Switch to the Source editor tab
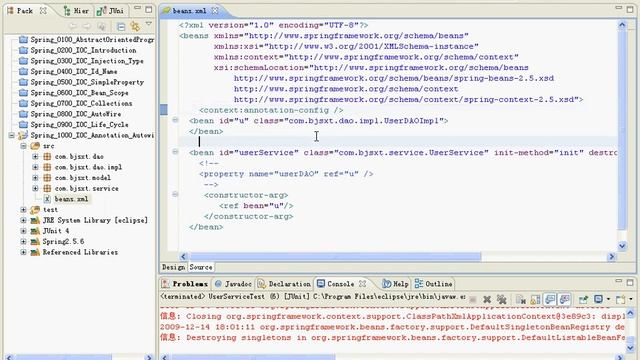640x360 pixels. 201,267
